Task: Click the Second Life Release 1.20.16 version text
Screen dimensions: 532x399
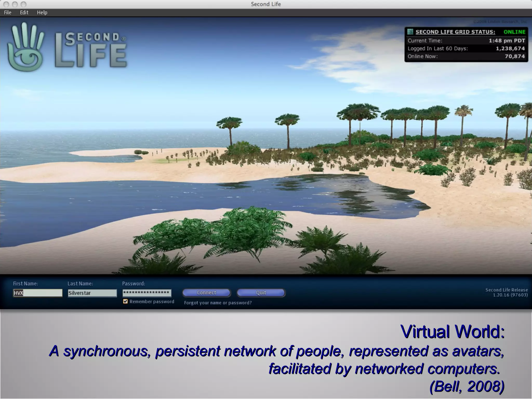Action: [x=507, y=292]
